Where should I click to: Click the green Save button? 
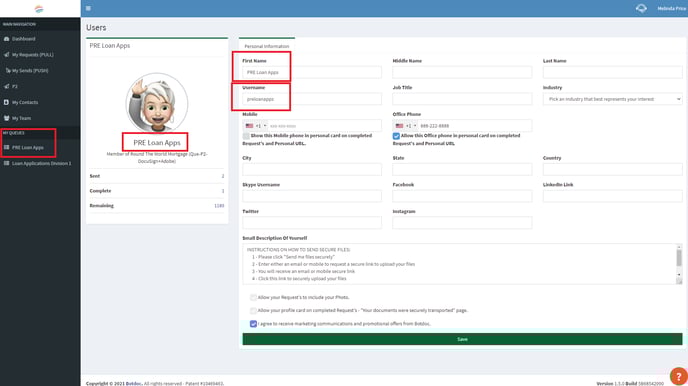tap(462, 339)
